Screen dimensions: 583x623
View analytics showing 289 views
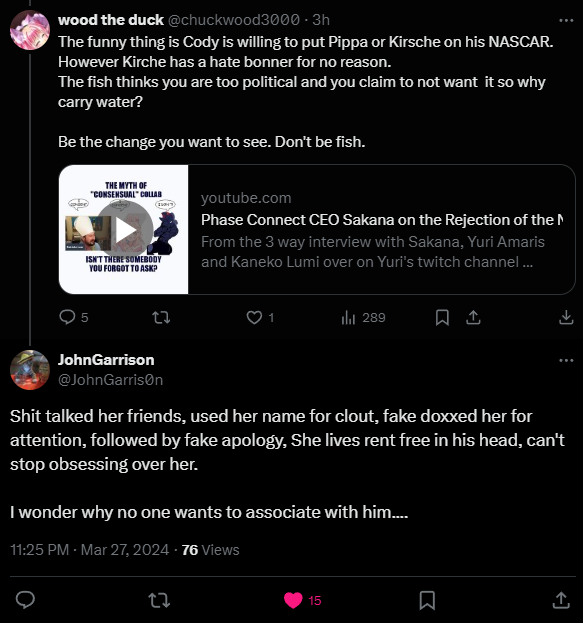pyautogui.click(x=363, y=317)
